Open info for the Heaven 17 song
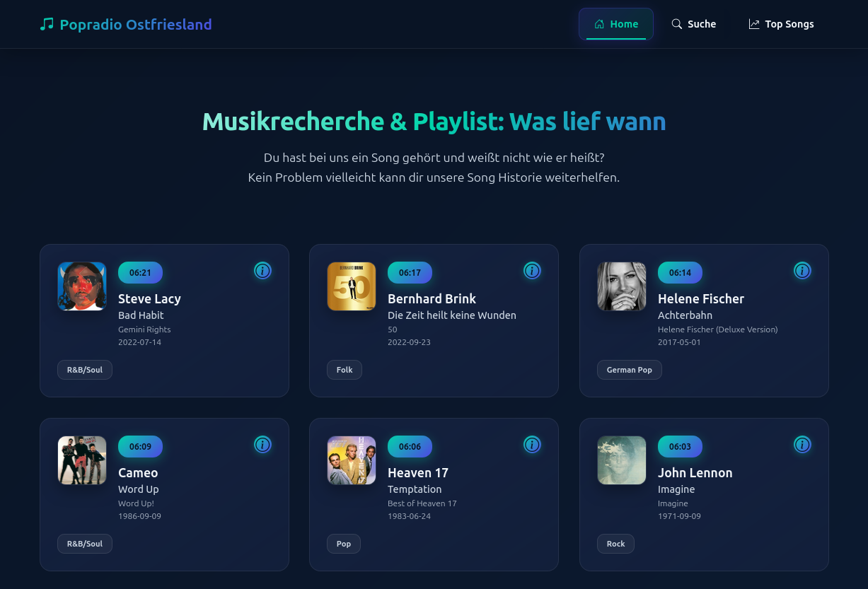 click(532, 445)
